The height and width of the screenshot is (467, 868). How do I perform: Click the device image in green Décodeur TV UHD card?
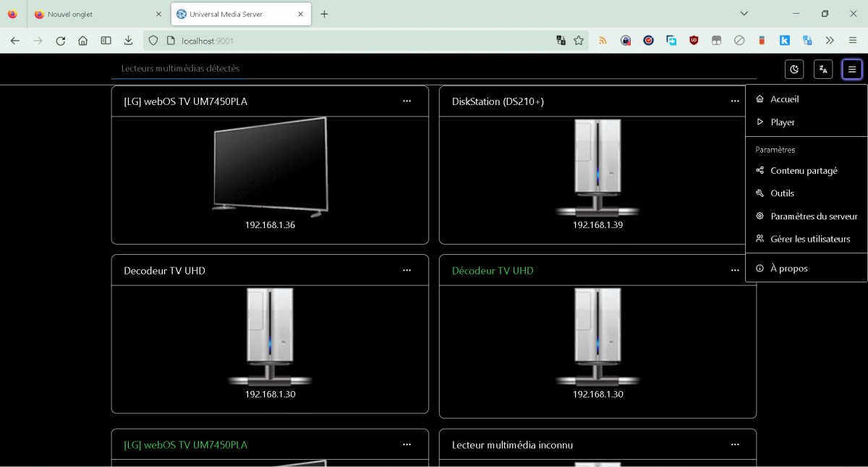[x=597, y=337]
